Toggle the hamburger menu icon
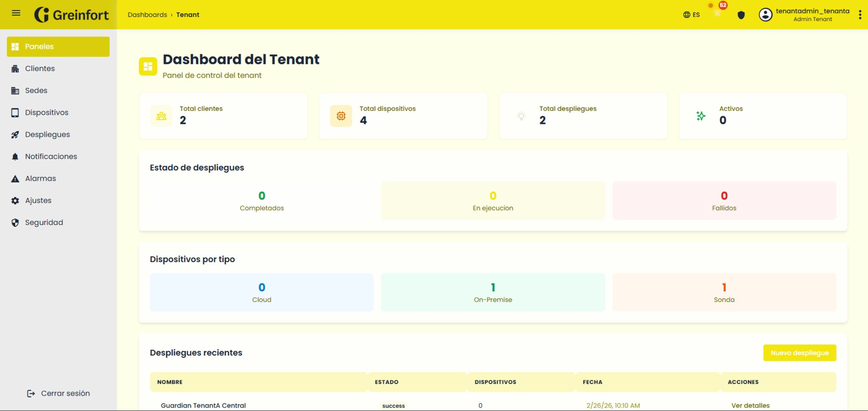 tap(16, 13)
